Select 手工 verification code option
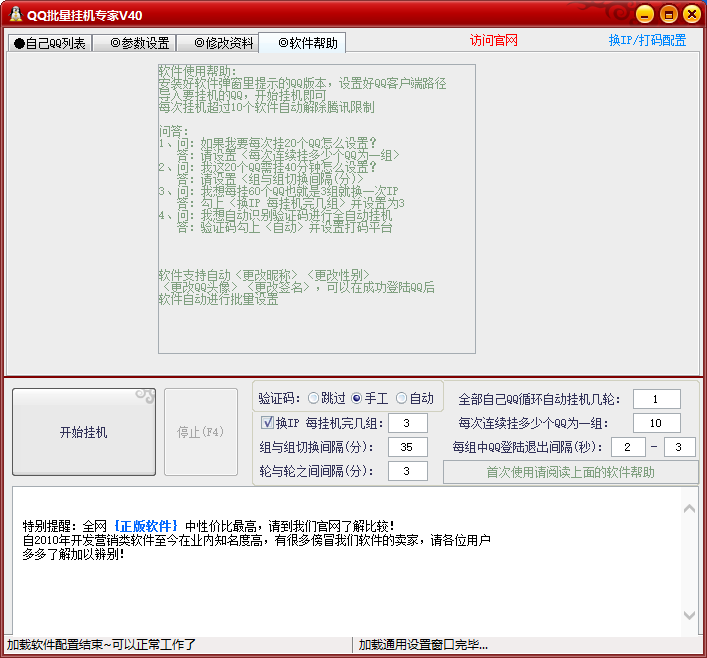 [370, 398]
